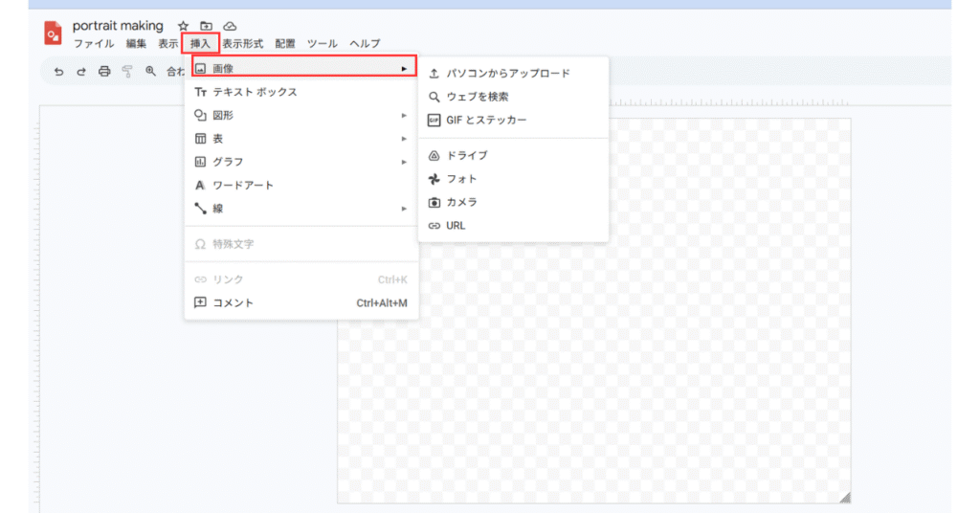
Task: Insert image from フォト
Action: [x=513, y=179]
